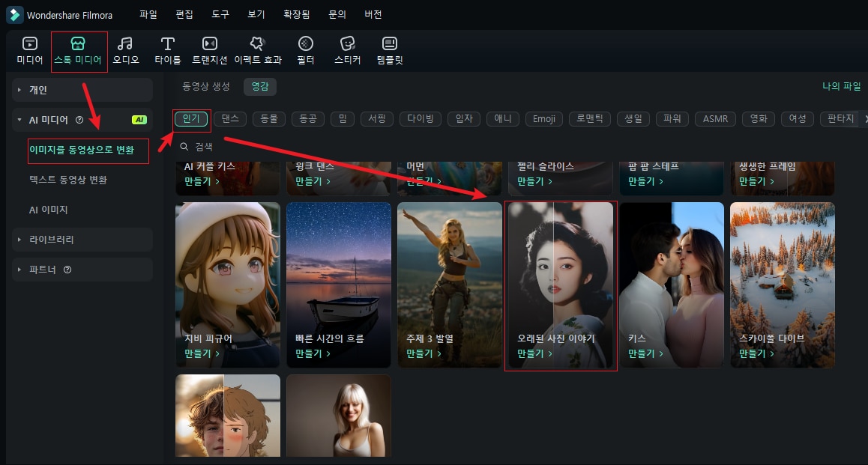
Task: Click 만들기 under 오래된 사진 이야기
Action: 534,353
